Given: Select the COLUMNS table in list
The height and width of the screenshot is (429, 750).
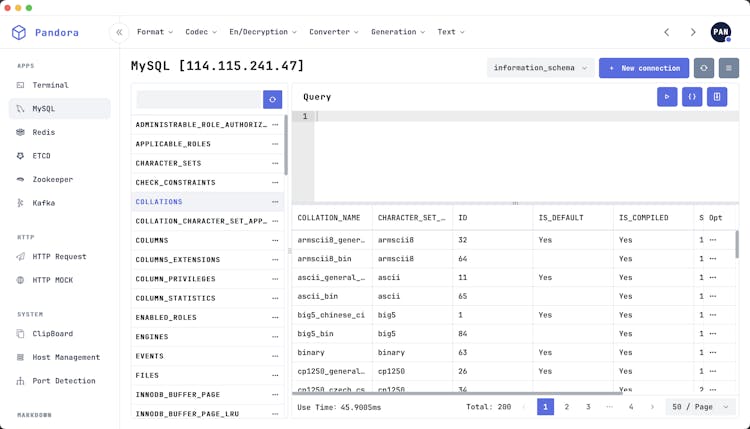Looking at the screenshot, I should click(x=152, y=240).
